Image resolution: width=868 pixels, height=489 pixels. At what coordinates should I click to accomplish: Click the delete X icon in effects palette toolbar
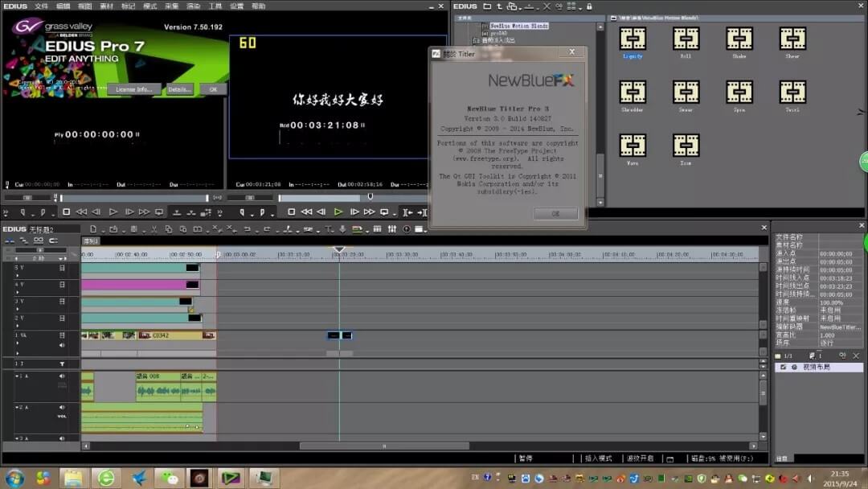coord(547,6)
